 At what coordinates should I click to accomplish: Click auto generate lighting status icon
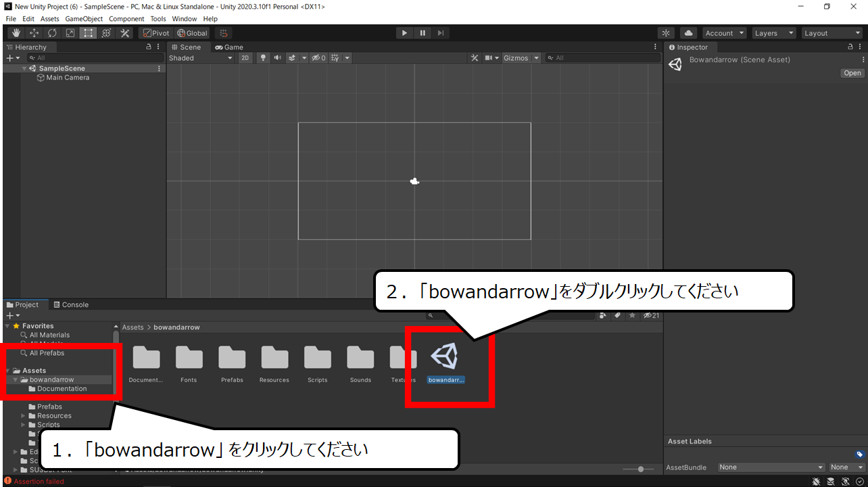point(844,482)
